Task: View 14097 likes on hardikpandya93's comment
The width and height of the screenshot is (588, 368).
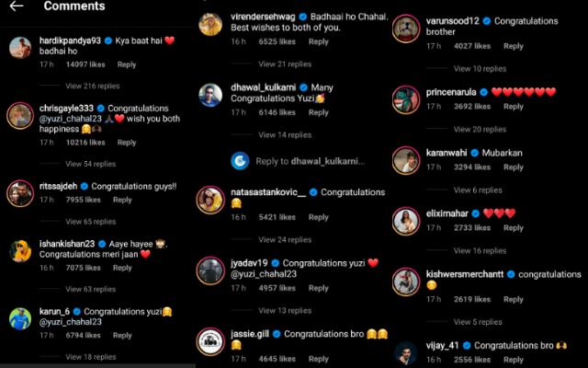Action: point(85,64)
